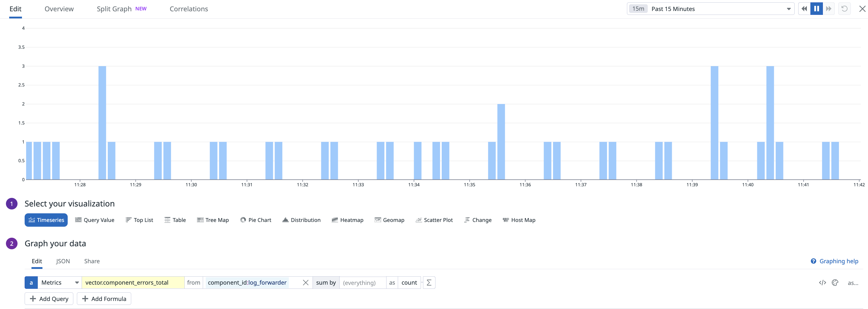This screenshot has height=309, width=868.
Task: Open the JSON tab under Graph your data
Action: [x=63, y=261]
